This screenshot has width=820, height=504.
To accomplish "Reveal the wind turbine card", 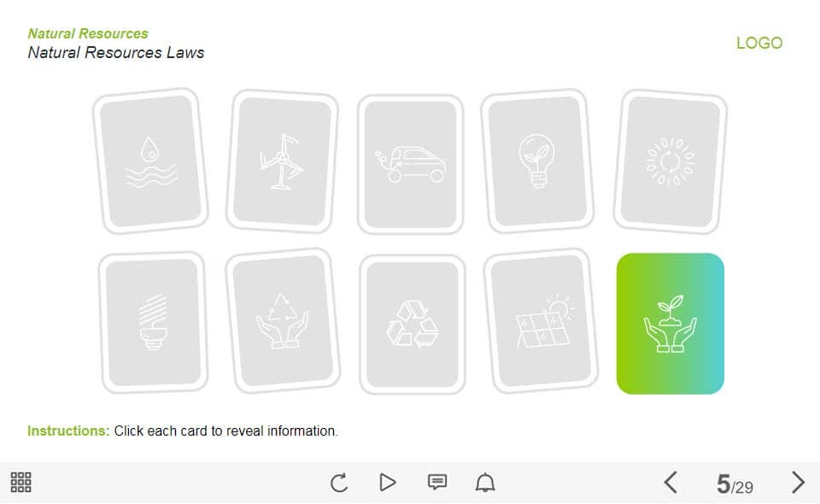I will coord(282,161).
